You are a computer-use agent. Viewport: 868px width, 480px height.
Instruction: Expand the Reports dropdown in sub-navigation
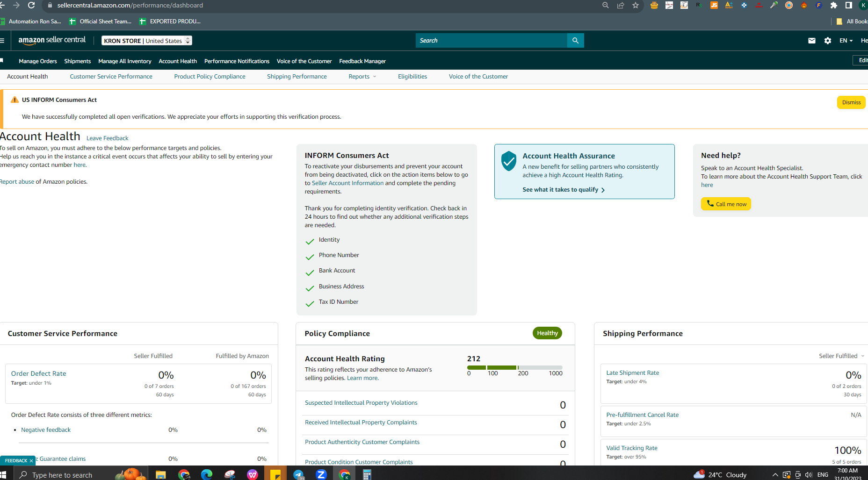pyautogui.click(x=362, y=77)
